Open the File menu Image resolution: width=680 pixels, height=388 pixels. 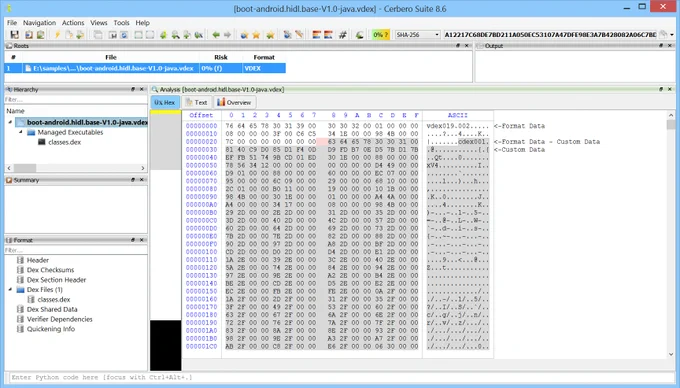pos(12,23)
